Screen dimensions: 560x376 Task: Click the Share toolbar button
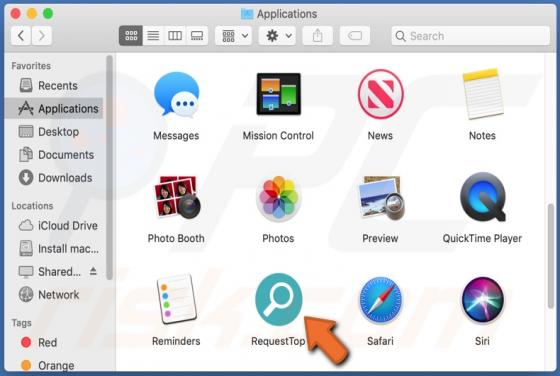click(318, 36)
